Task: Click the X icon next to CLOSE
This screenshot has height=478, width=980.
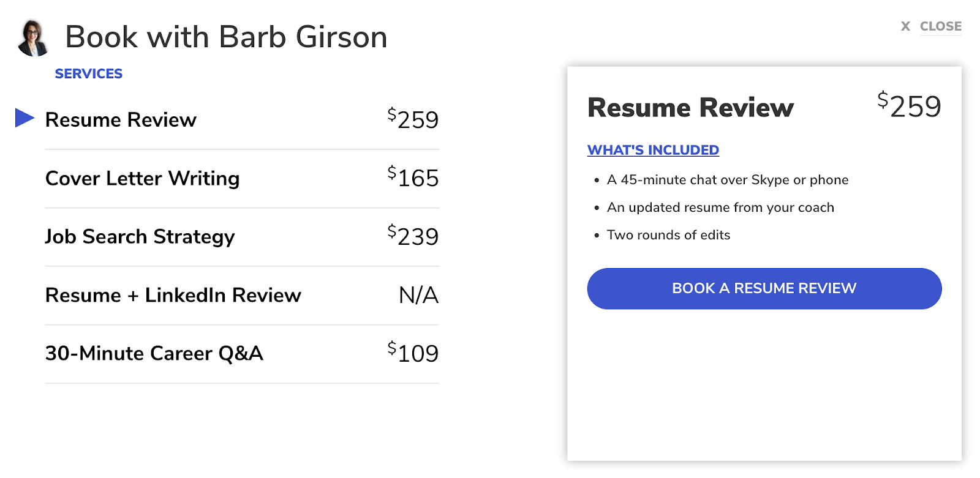Action: point(905,26)
